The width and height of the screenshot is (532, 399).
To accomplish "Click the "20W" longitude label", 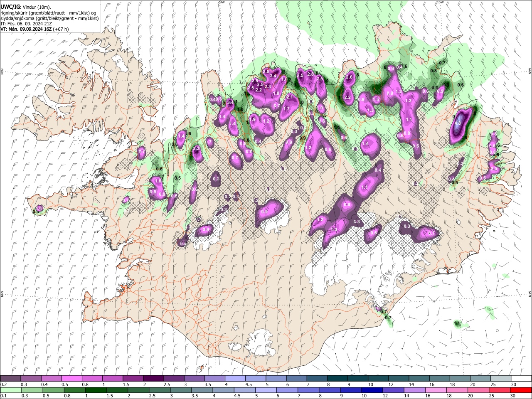I will click(x=221, y=2).
